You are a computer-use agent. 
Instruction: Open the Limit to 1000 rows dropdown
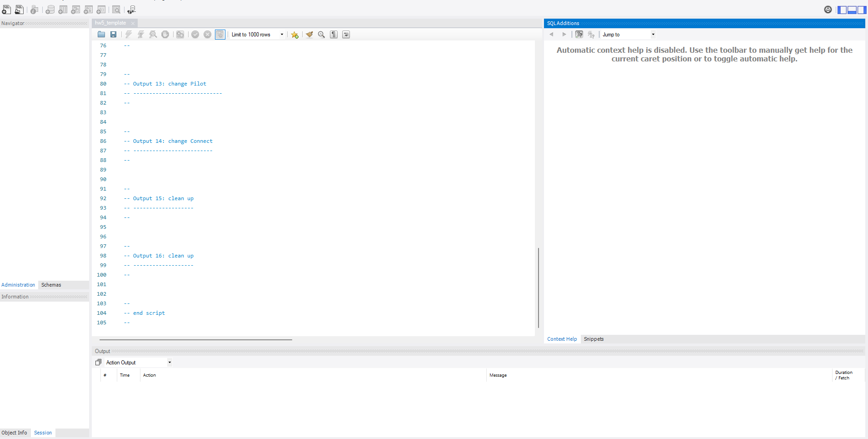(x=281, y=34)
